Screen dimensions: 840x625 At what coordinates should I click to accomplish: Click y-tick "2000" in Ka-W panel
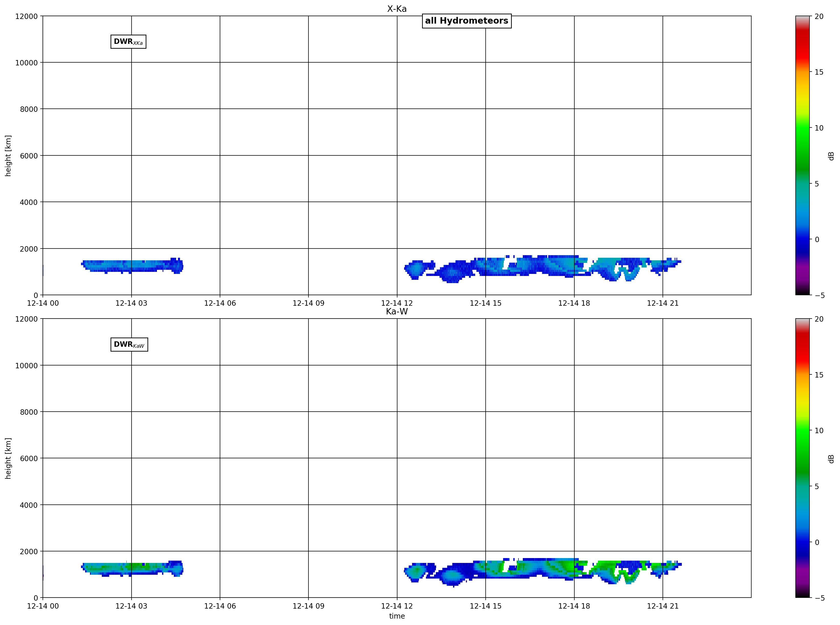(29, 552)
